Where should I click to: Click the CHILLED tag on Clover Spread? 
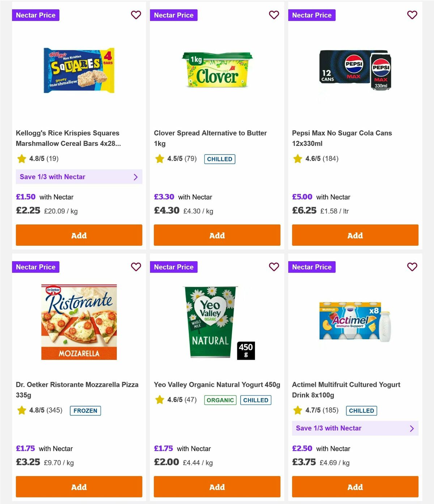click(220, 159)
